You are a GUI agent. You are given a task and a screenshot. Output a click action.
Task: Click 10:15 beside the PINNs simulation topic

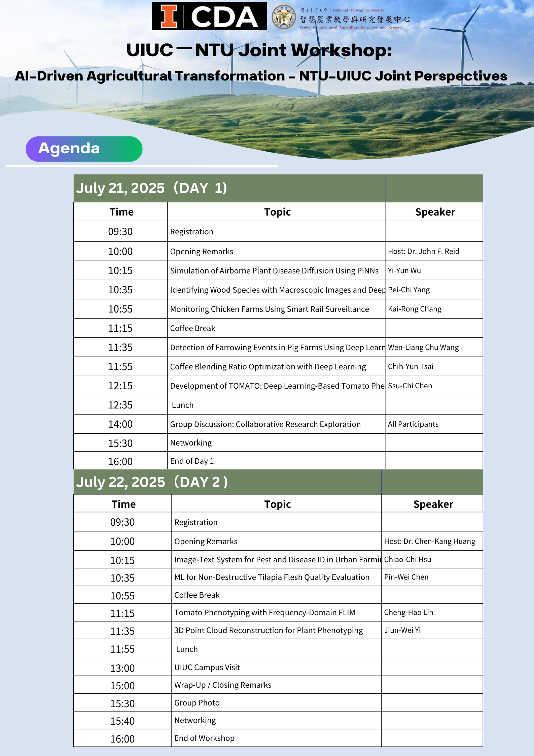point(120,270)
